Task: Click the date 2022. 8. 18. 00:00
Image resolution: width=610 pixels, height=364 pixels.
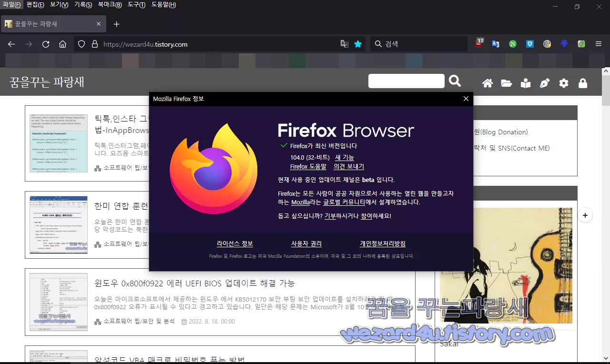Action: (212, 322)
